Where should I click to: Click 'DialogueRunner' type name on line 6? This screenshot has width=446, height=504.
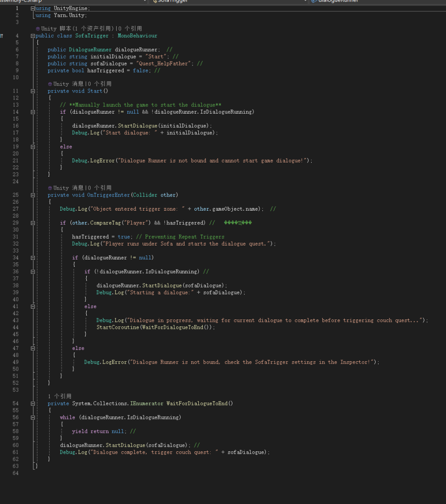[90, 50]
